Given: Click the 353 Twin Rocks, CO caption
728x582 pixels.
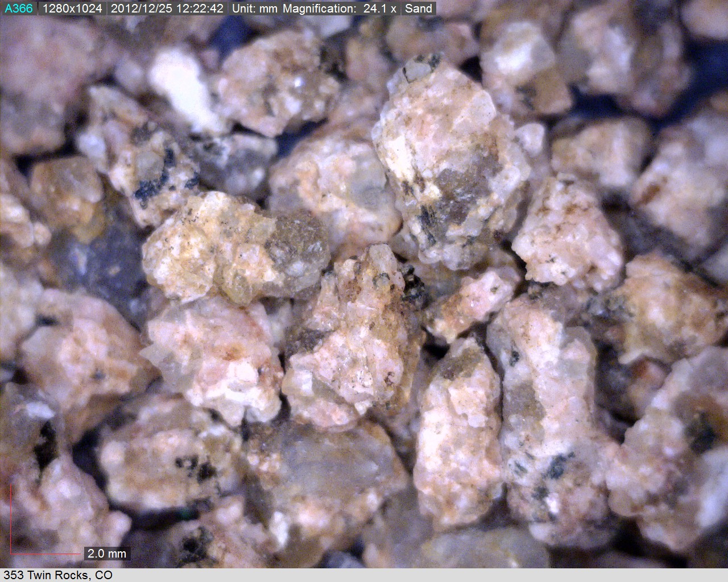Looking at the screenshot, I should 58,575.
